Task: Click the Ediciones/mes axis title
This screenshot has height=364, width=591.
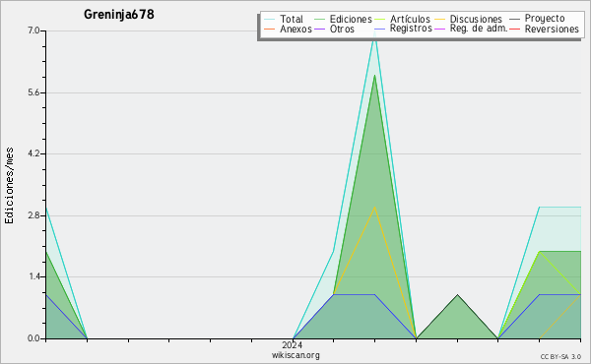Action: coord(9,186)
